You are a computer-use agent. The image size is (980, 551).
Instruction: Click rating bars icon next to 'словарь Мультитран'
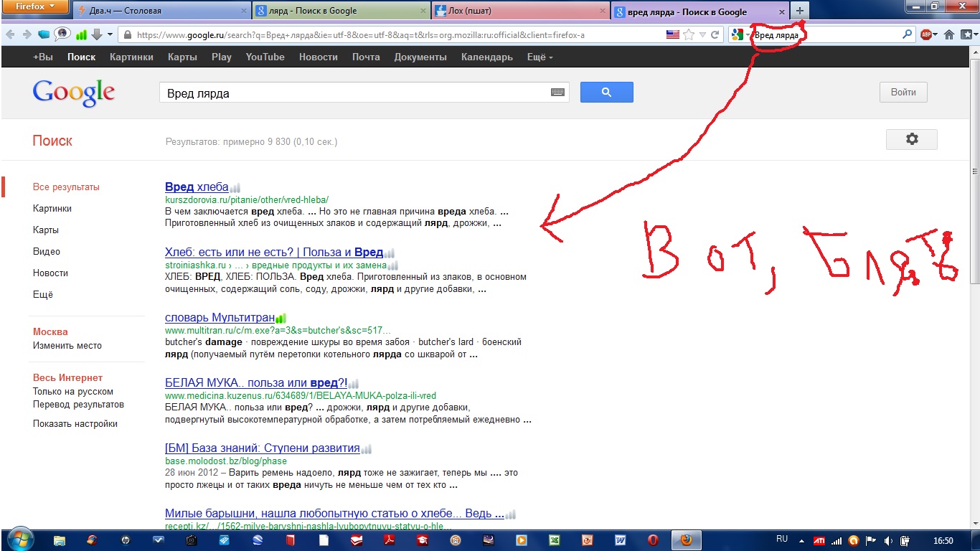pyautogui.click(x=281, y=318)
